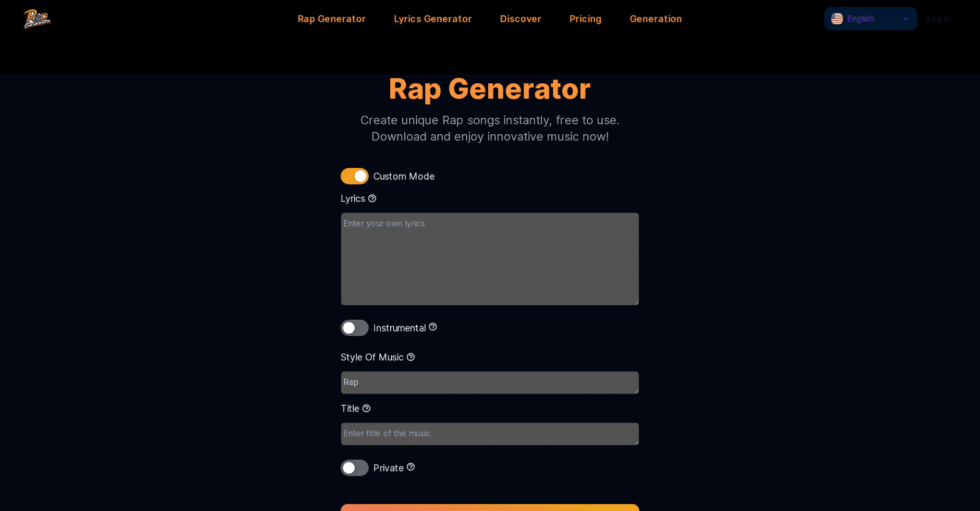
Task: Click the Instrumental help icon
Action: (x=432, y=327)
